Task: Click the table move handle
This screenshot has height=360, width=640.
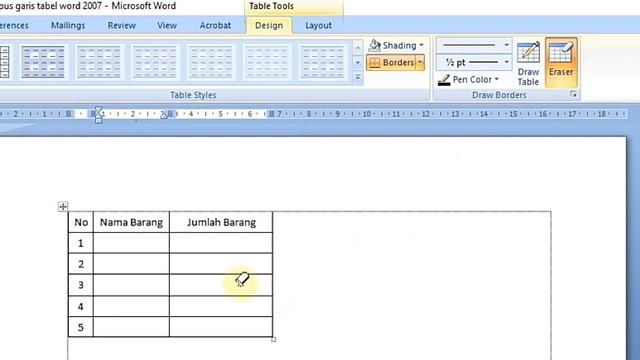Action: (x=63, y=207)
